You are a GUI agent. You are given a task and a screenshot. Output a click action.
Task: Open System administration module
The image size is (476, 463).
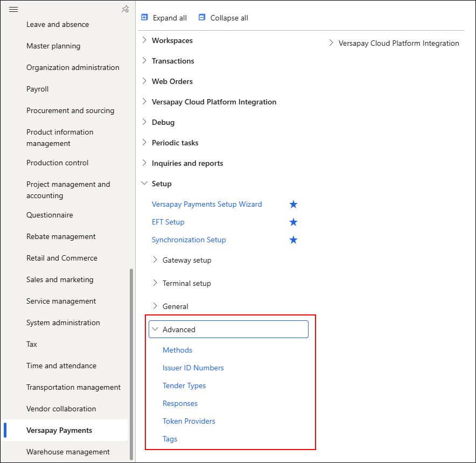point(63,322)
